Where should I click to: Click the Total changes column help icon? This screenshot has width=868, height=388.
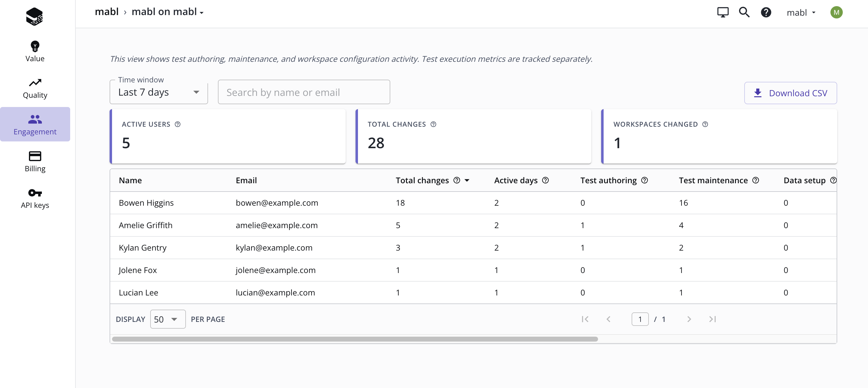456,180
